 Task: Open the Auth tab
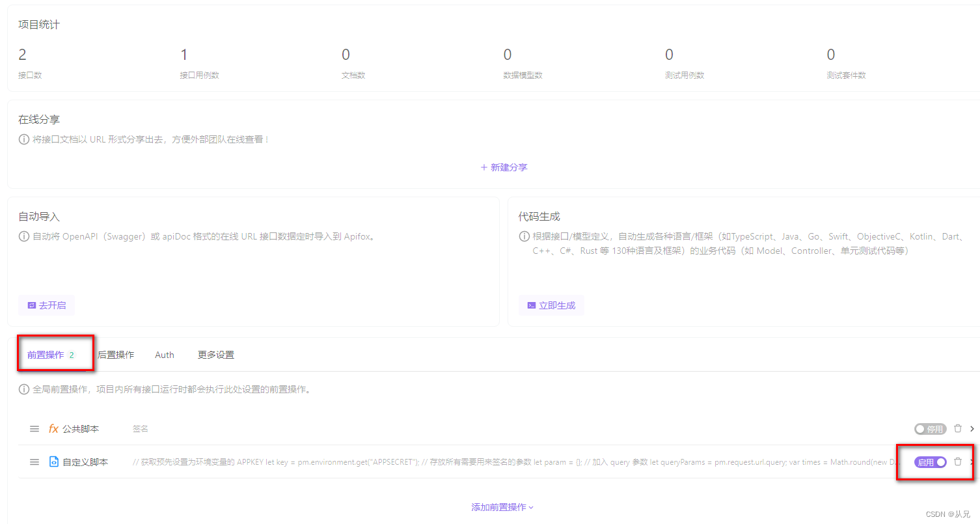point(165,355)
